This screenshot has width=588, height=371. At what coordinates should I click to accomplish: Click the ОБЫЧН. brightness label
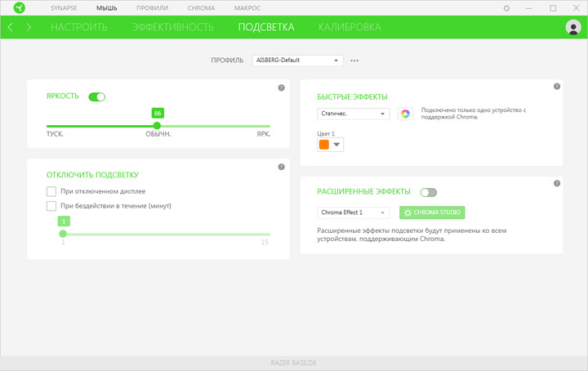pyautogui.click(x=158, y=134)
